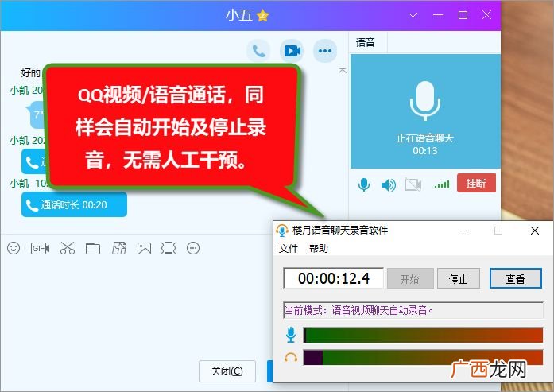Screen dimensions: 554x392
Task: Open the document and music share icon
Action: (x=119, y=249)
